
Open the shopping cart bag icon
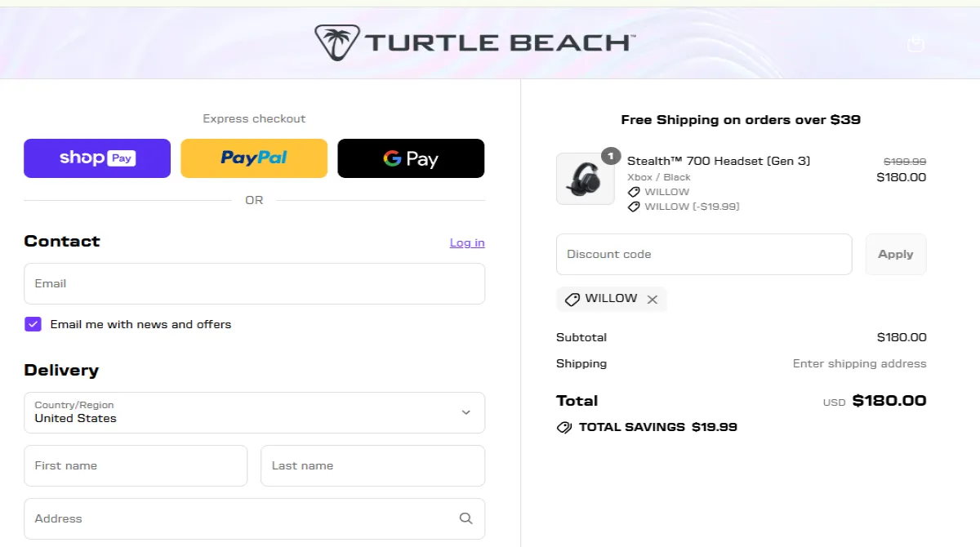[915, 43]
